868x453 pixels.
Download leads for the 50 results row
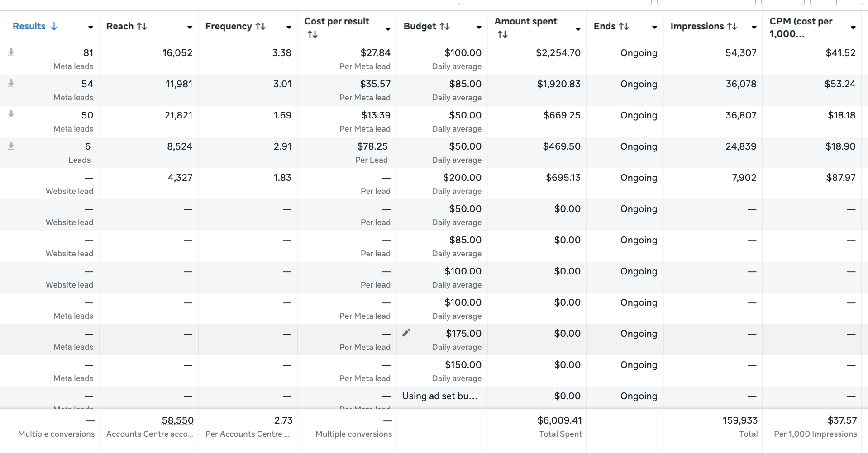pos(11,115)
